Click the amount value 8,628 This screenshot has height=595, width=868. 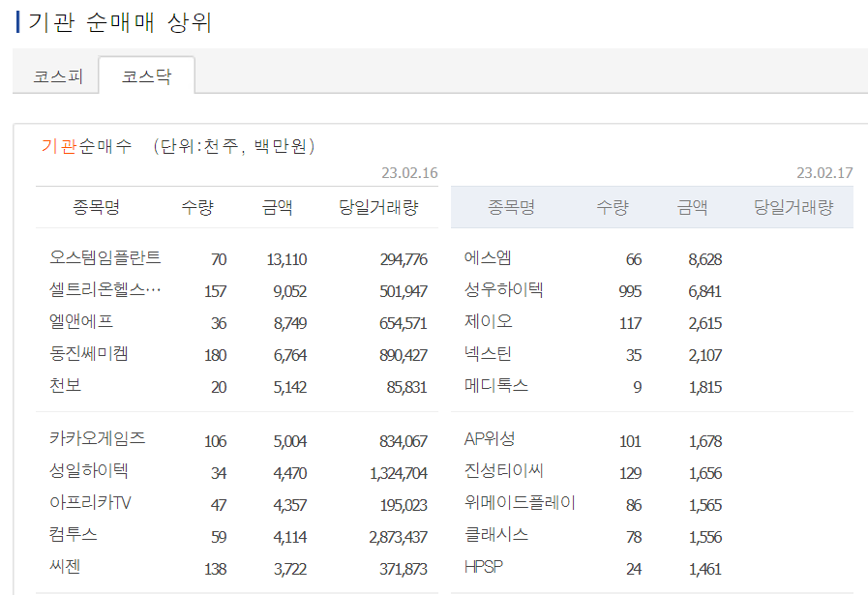(x=705, y=259)
